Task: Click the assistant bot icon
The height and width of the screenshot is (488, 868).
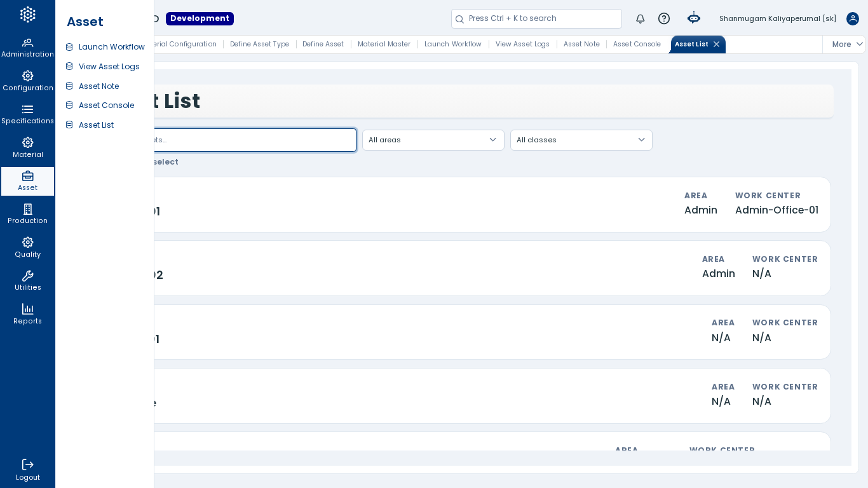Action: point(694,18)
